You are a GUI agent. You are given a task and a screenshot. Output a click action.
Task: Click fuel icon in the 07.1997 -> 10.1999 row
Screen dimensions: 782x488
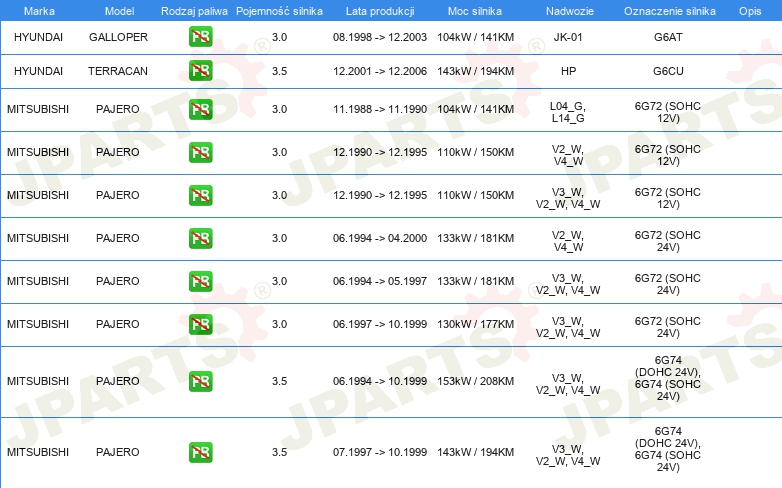tap(200, 452)
